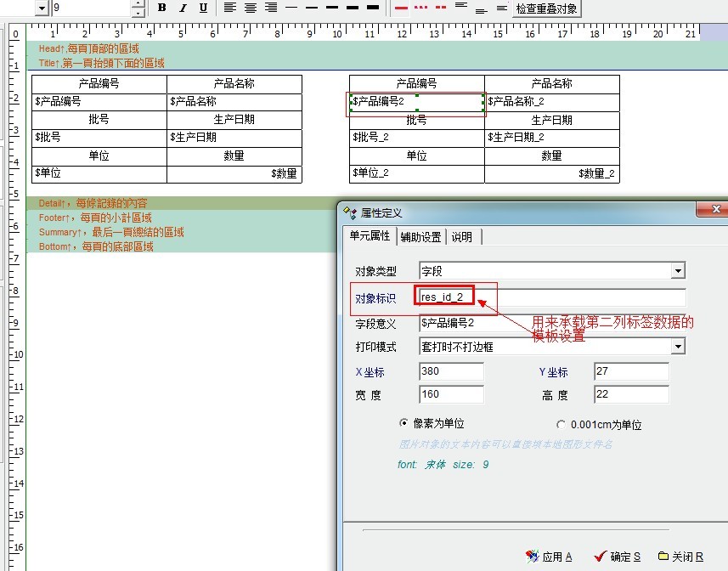Image resolution: width=728 pixels, height=571 pixels.
Task: Click the 检查重叠对象 button
Action: [x=547, y=8]
